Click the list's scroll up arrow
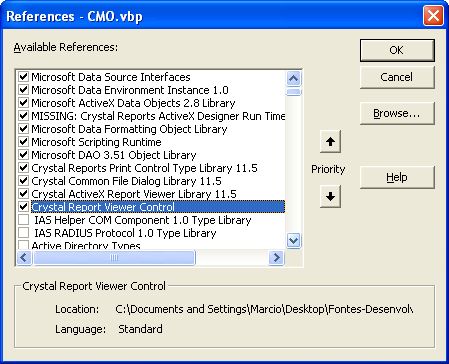 pos(293,79)
